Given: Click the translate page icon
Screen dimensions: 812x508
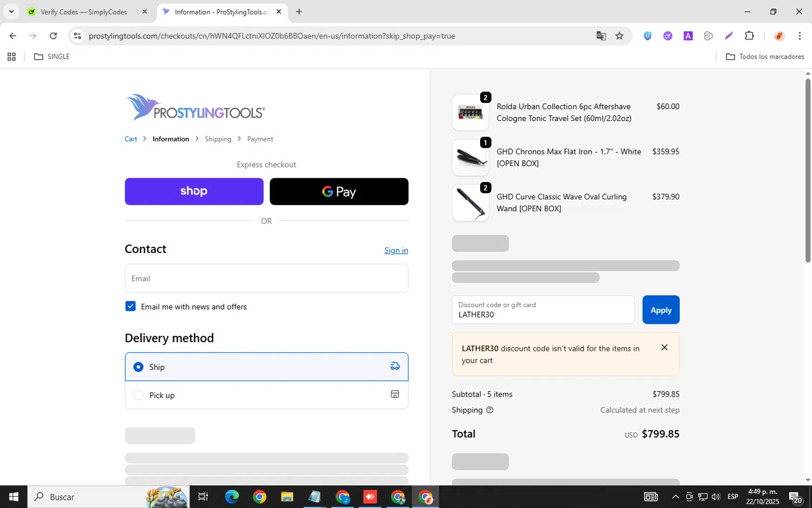Looking at the screenshot, I should (601, 36).
